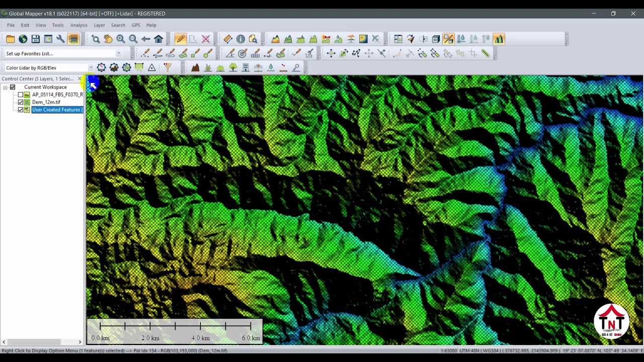This screenshot has width=644, height=362.
Task: Enable the AP_05114_FBS_F0370 layer checkbox
Action: (x=21, y=95)
